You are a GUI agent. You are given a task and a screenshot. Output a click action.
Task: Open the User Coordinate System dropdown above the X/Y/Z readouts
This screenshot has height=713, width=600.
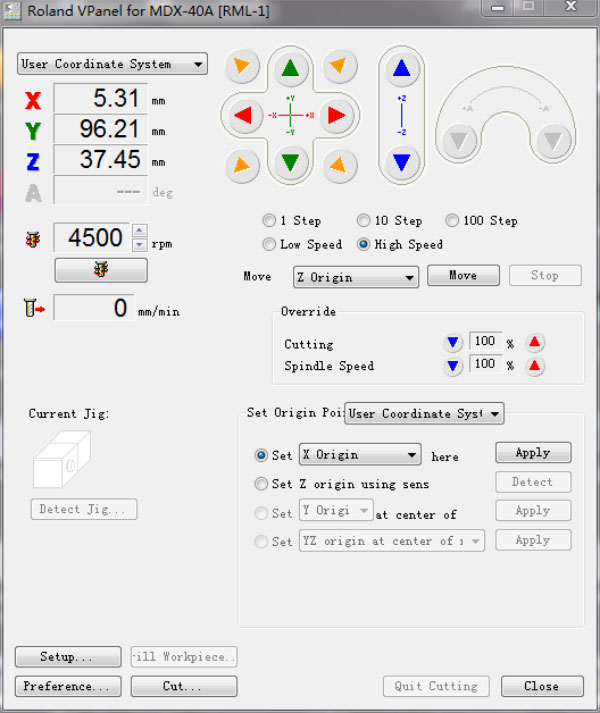click(x=112, y=64)
